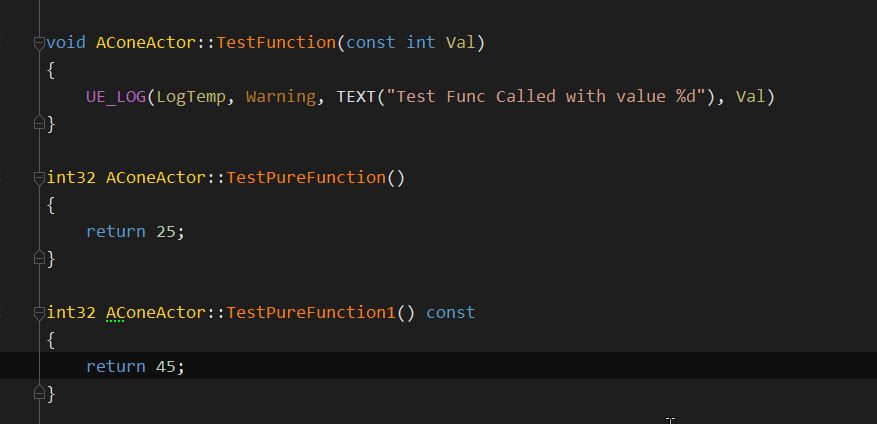This screenshot has height=424, width=877.
Task: Collapse the TestFunction code block
Action: click(x=39, y=43)
